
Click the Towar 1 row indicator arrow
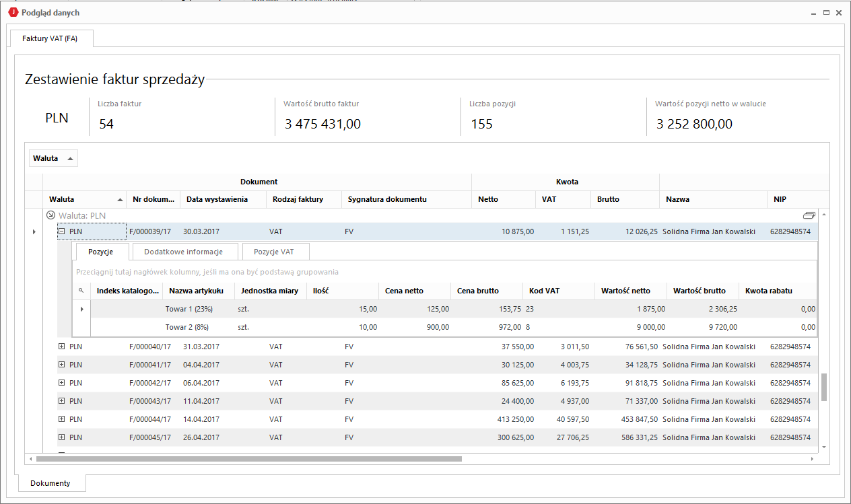pyautogui.click(x=81, y=309)
